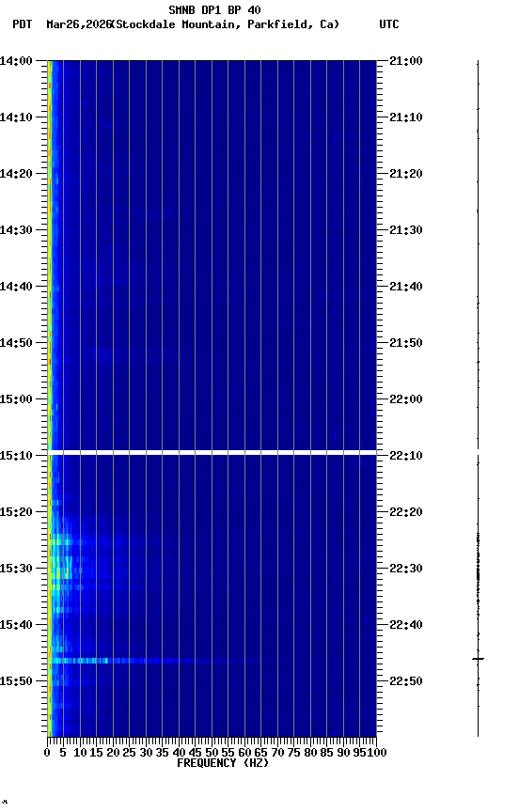This screenshot has height=812, width=519.
Task: Click the '22:40' UTC time label
Action: 406,625
